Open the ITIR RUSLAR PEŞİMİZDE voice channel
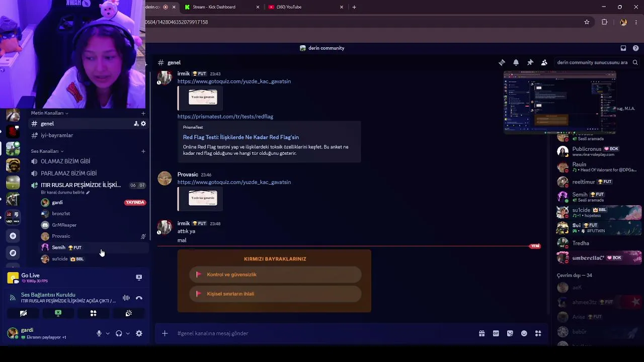Viewport: 644px width, 362px height. 80,185
